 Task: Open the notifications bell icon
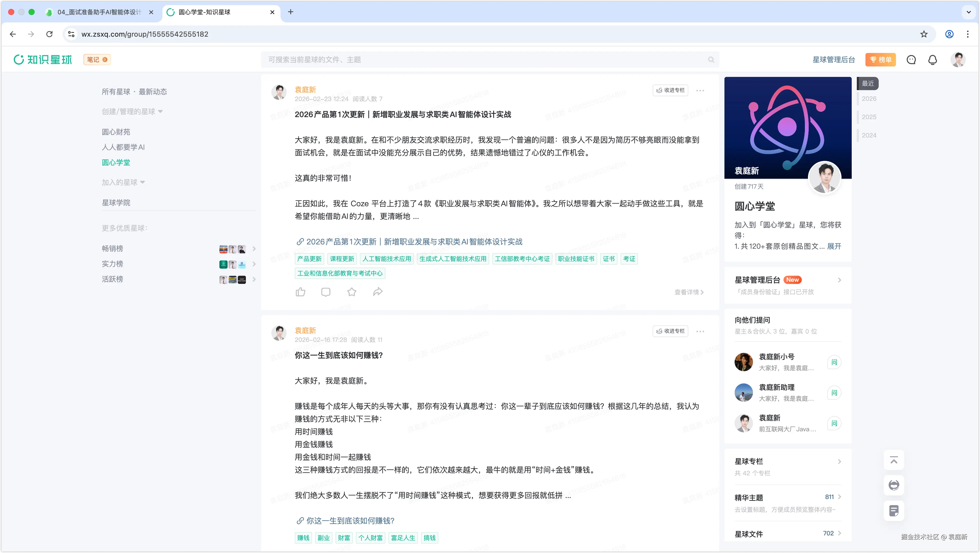[932, 60]
